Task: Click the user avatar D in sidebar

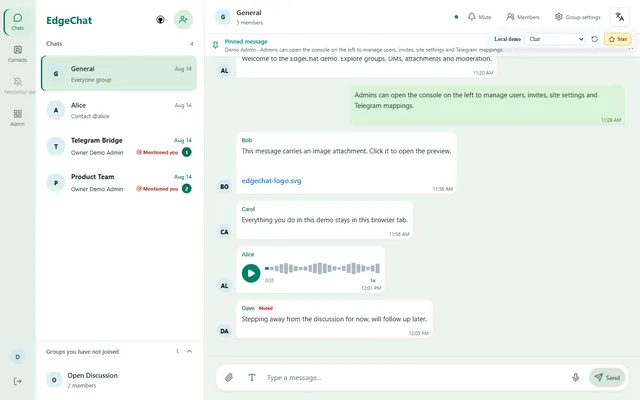Action: (x=18, y=357)
